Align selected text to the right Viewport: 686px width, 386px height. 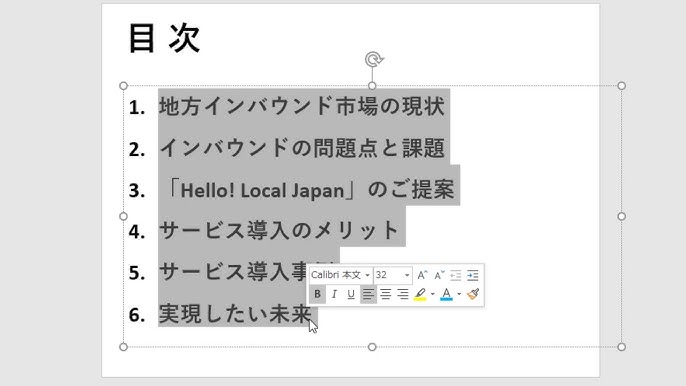click(402, 294)
